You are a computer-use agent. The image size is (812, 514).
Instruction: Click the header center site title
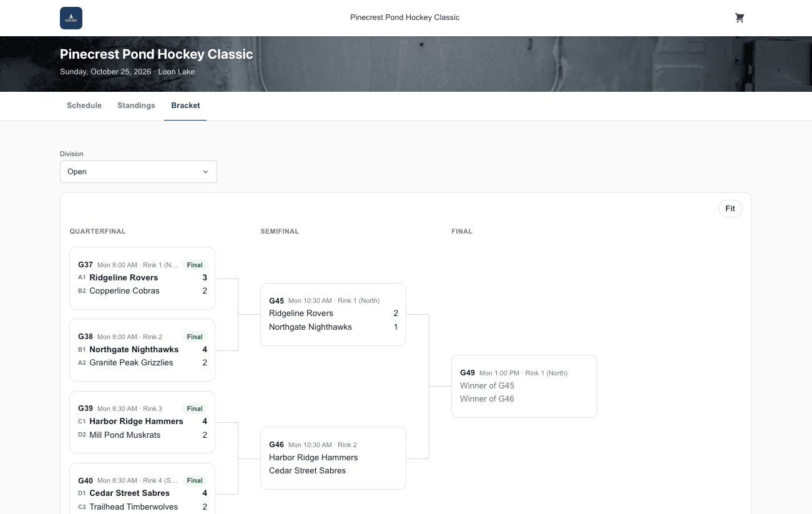click(405, 17)
